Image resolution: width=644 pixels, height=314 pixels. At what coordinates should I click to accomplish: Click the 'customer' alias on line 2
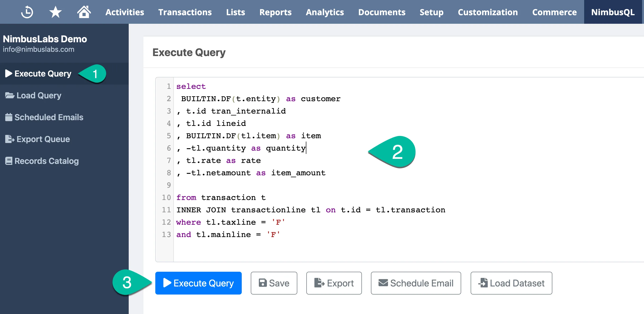tap(321, 99)
